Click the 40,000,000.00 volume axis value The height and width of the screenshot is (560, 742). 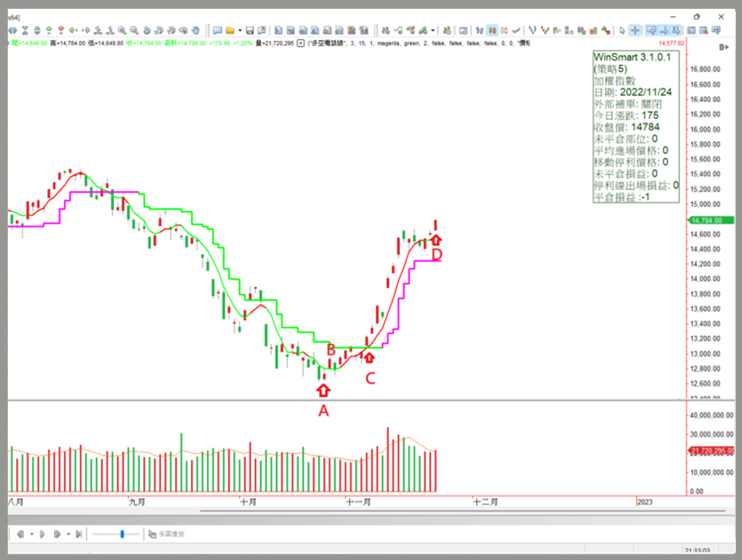[711, 415]
